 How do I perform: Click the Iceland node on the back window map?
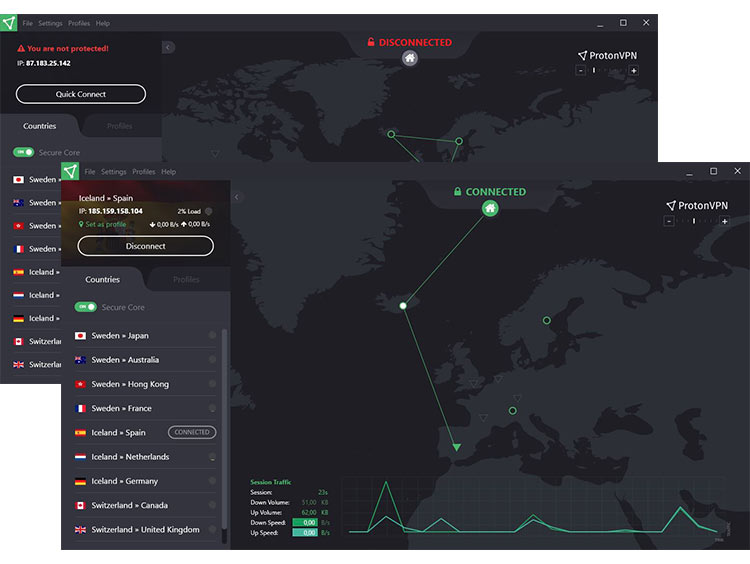pos(391,134)
